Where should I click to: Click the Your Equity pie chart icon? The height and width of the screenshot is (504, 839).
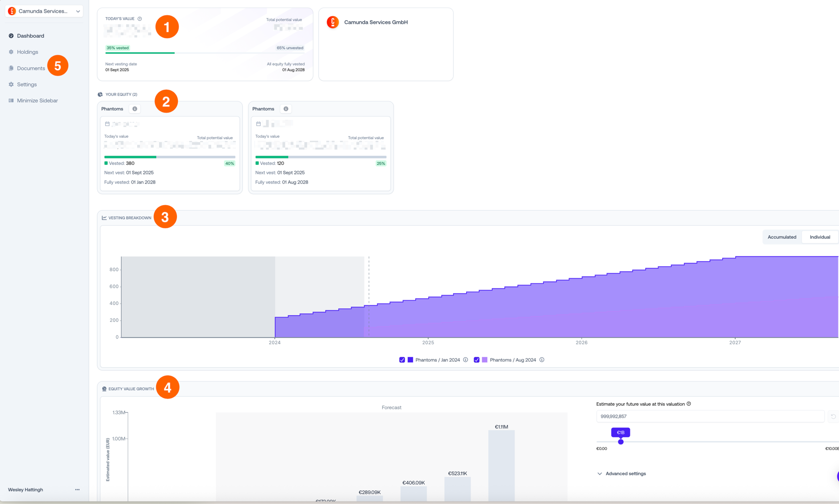tap(100, 94)
